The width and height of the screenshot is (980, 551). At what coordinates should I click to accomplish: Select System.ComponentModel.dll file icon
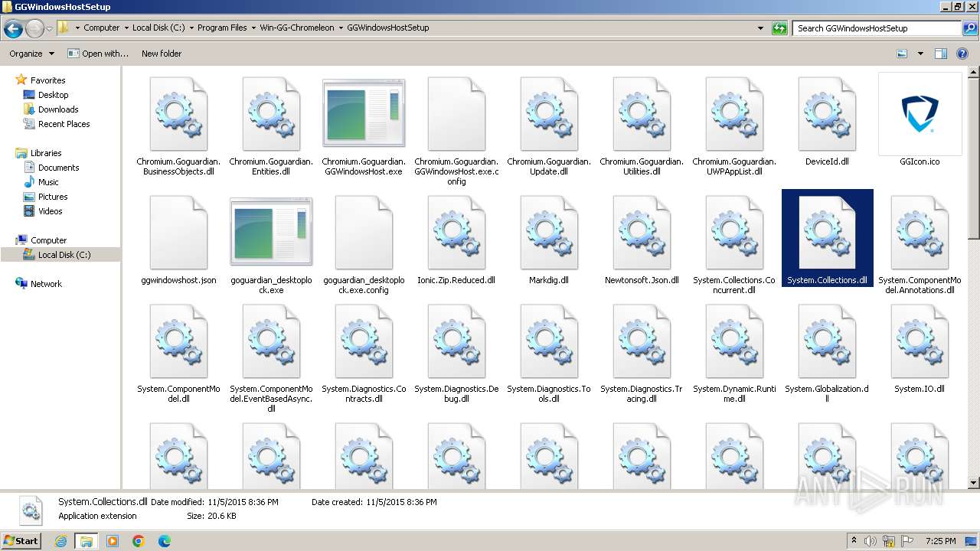point(178,341)
